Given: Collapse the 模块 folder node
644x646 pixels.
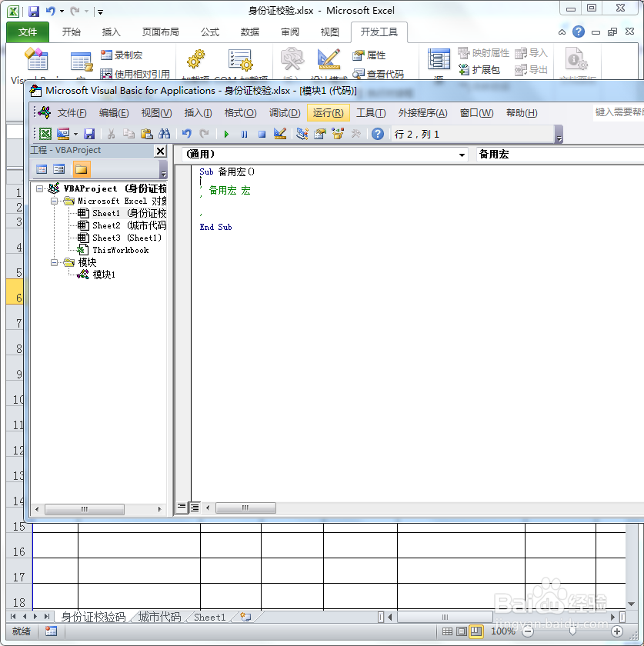Looking at the screenshot, I should [x=54, y=262].
